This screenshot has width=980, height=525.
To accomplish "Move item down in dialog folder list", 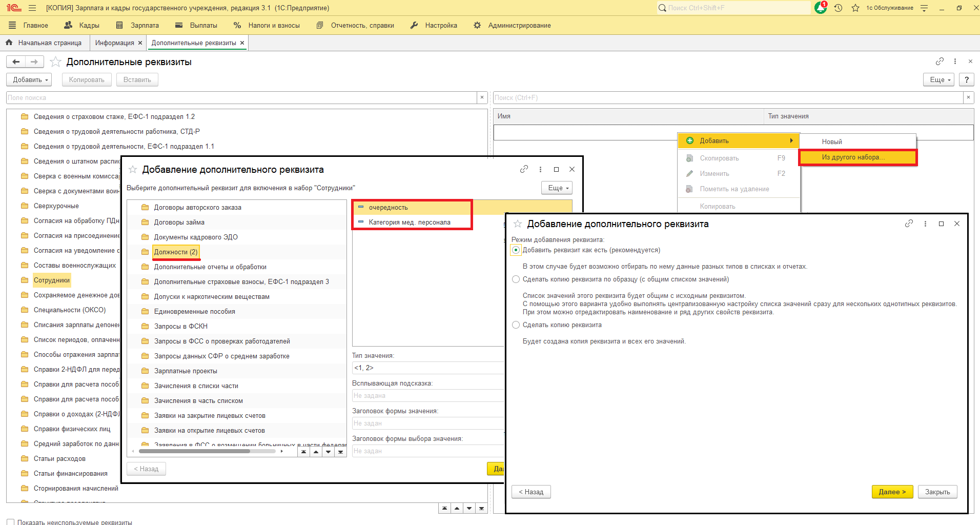I will click(x=329, y=452).
